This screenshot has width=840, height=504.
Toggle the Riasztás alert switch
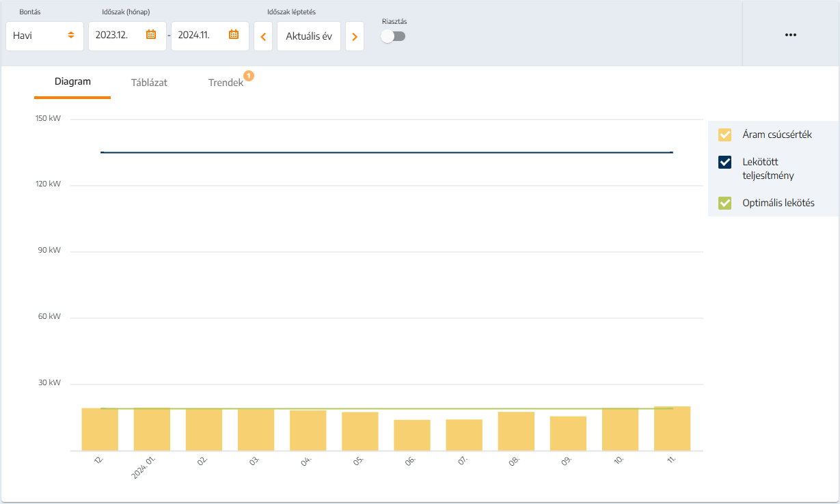click(x=393, y=36)
